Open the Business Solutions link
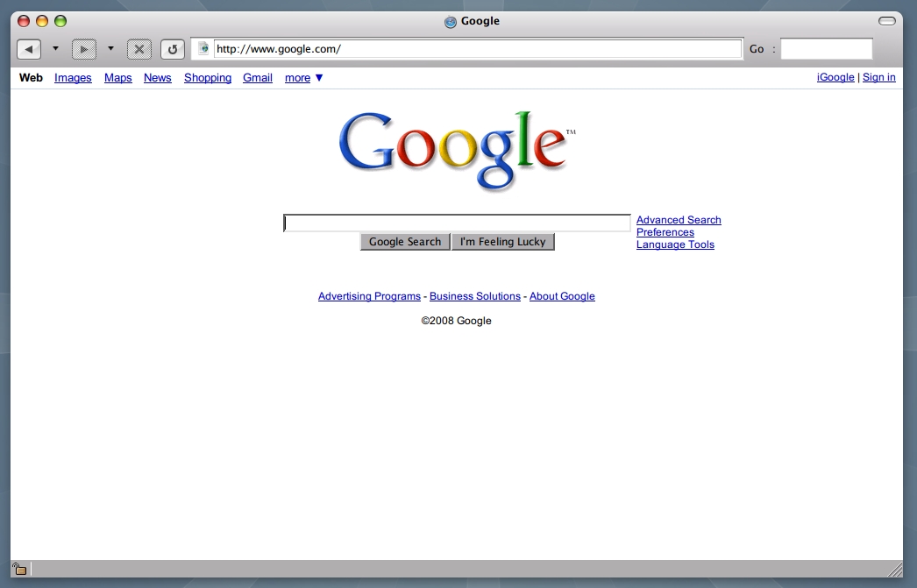This screenshot has width=917, height=588. (x=475, y=296)
